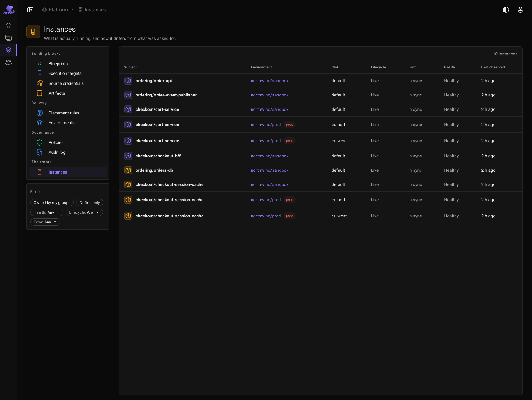
Task: Click the Blueprints code icon
Action: coord(40,64)
